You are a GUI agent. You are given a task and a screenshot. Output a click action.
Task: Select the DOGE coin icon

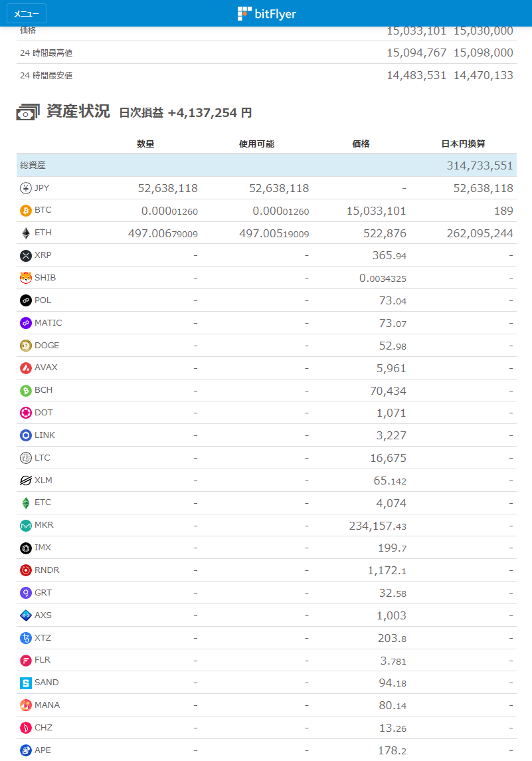[x=26, y=346]
